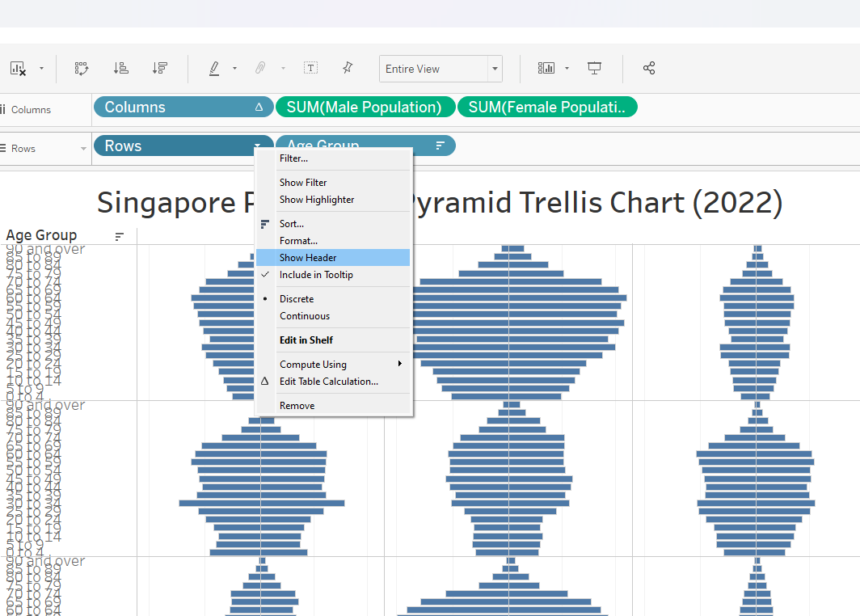Click the Age Group header sort icon
This screenshot has height=616, width=860.
click(120, 237)
